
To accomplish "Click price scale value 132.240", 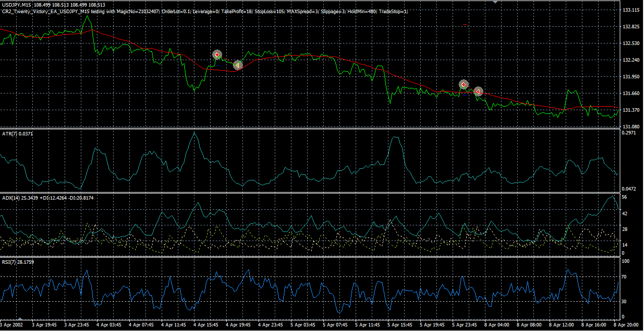I will pos(631,60).
